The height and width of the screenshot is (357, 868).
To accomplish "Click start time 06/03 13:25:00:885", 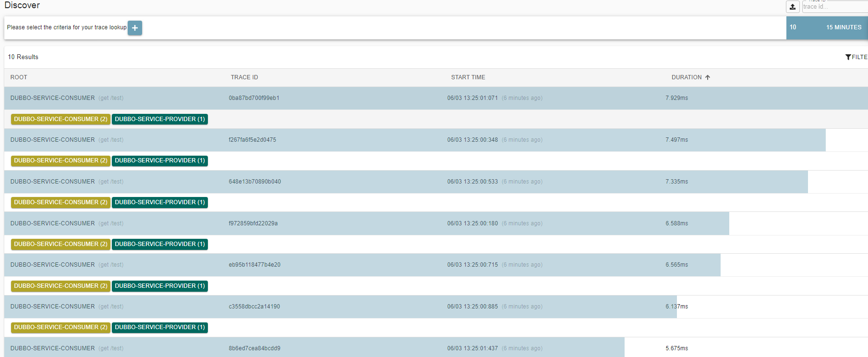I will (472, 307).
